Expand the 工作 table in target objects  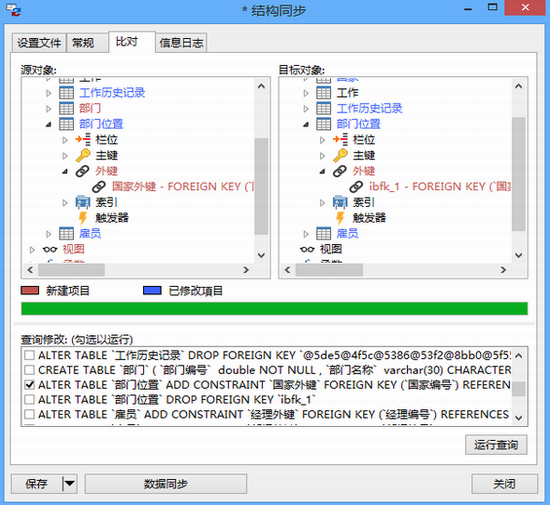pos(306,93)
